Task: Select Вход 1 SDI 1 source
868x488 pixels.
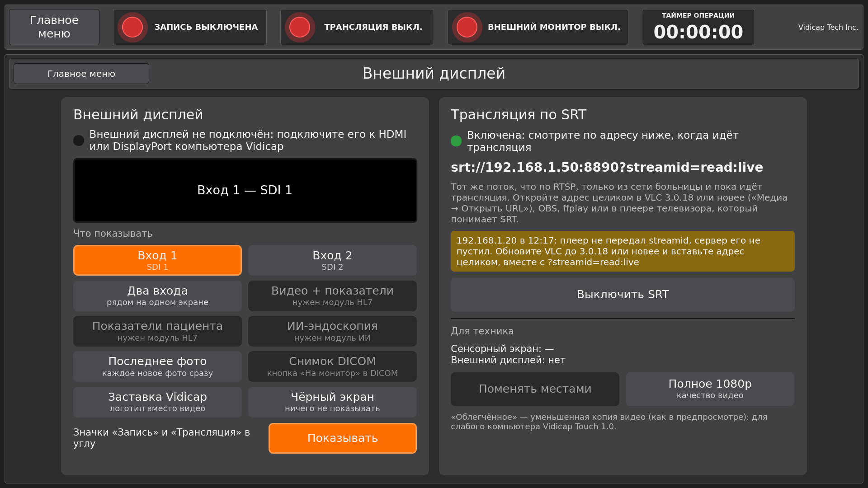Action: click(157, 260)
